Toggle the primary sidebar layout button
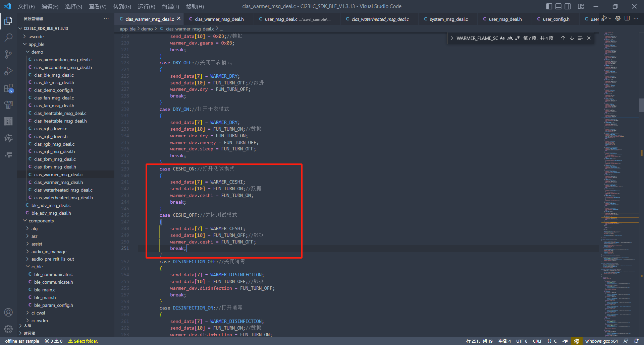The width and height of the screenshot is (644, 345). point(549,6)
